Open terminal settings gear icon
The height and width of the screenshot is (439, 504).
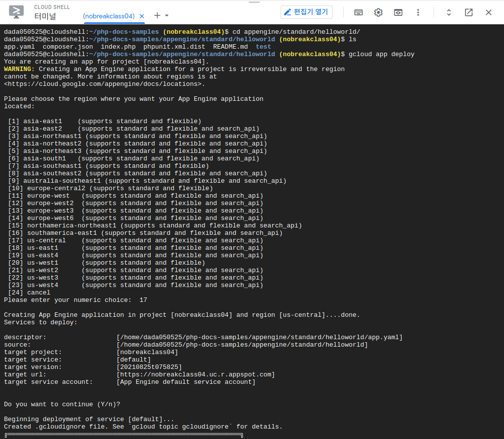click(x=378, y=12)
